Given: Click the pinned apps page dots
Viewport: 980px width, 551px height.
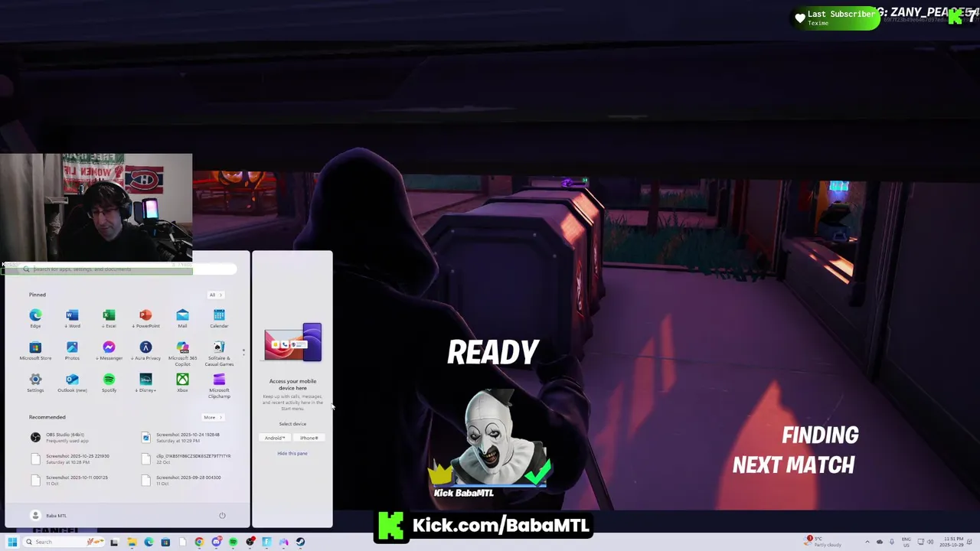Looking at the screenshot, I should click(x=243, y=351).
